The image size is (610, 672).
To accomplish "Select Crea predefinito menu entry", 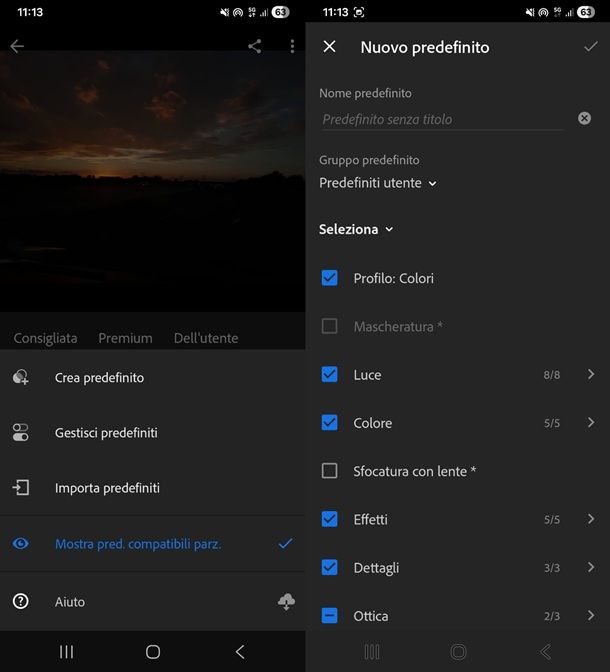I will click(100, 378).
